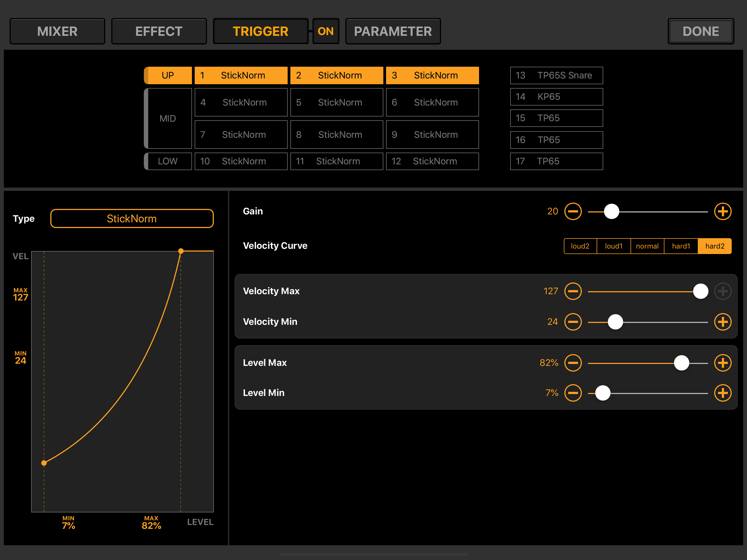Increase Level Max with plus icon
Image resolution: width=747 pixels, height=560 pixels.
[723, 363]
